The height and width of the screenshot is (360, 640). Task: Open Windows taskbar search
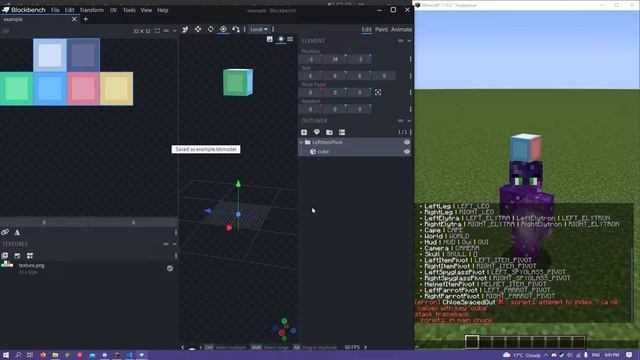tap(18, 355)
